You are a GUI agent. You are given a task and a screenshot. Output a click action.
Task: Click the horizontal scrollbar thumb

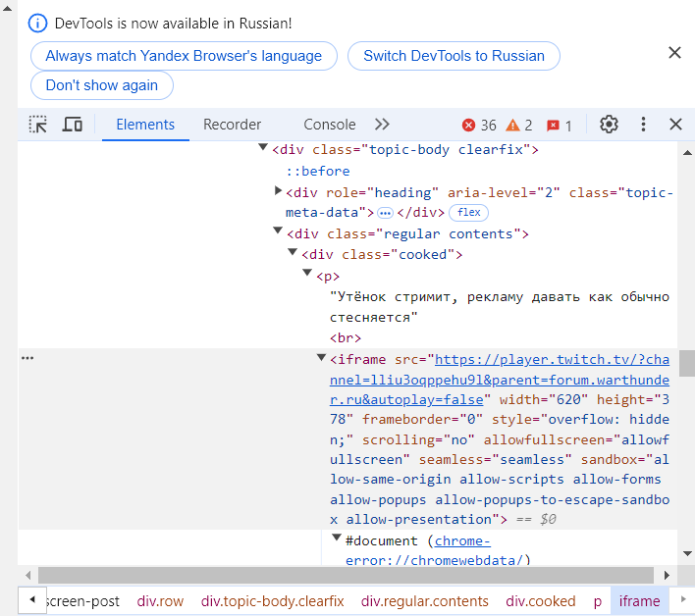[346, 575]
